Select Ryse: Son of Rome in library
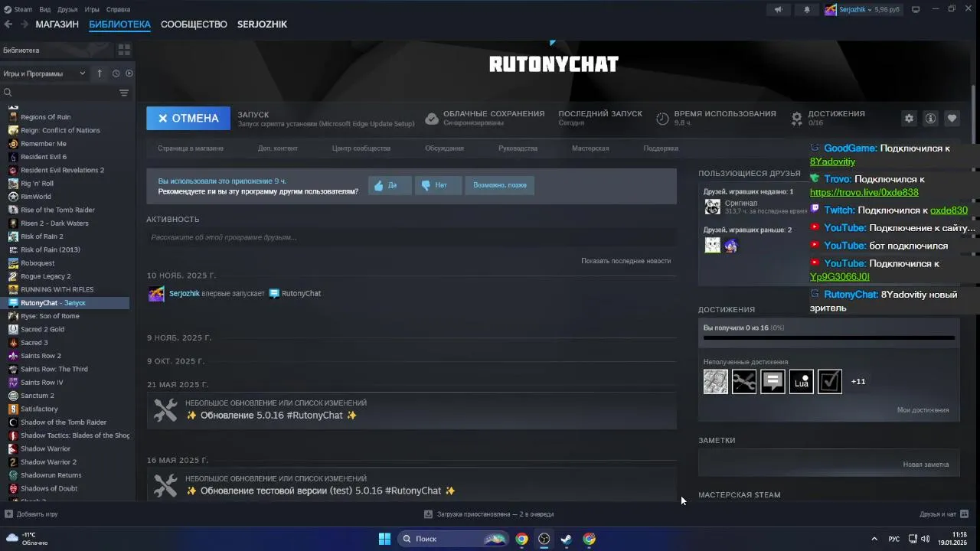980x551 pixels. click(50, 316)
